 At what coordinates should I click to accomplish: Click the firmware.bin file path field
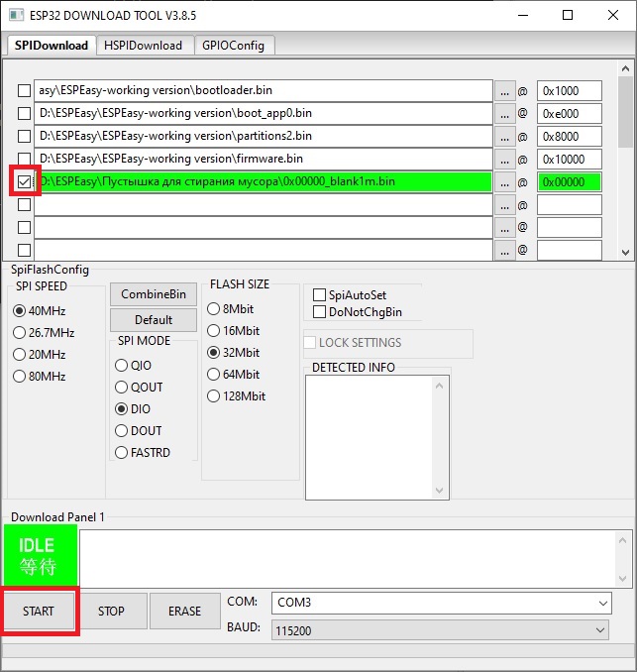[x=264, y=159]
